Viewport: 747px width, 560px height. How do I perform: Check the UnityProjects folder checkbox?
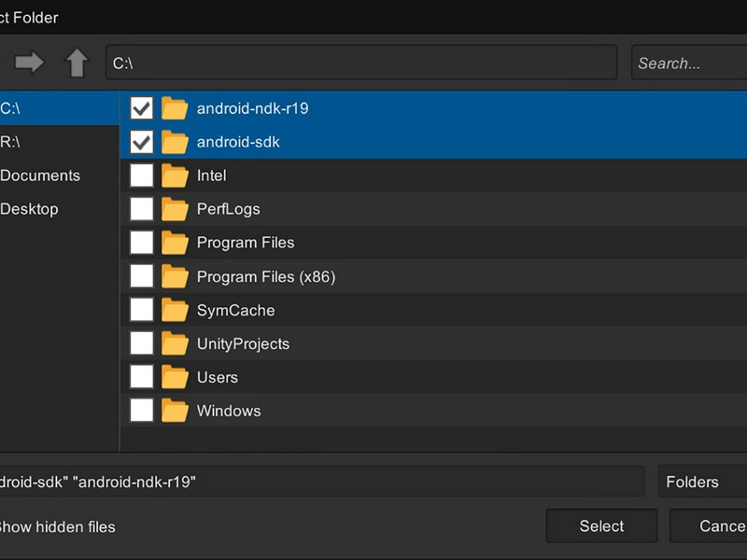142,343
